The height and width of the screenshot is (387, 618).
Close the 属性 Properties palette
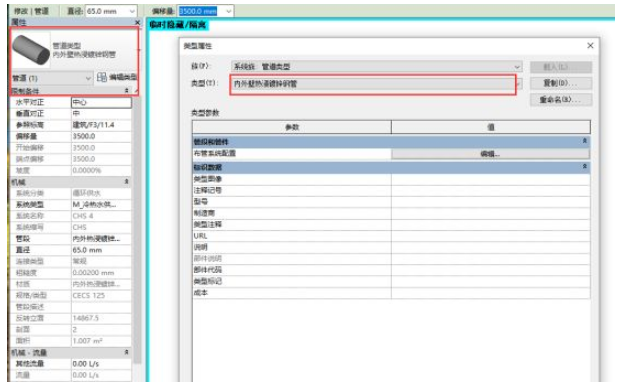tap(137, 22)
